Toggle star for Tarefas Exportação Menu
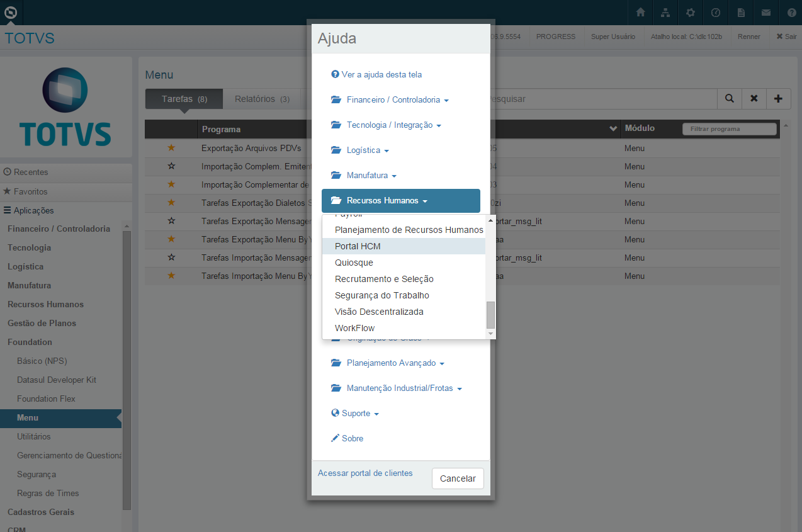 (x=171, y=239)
